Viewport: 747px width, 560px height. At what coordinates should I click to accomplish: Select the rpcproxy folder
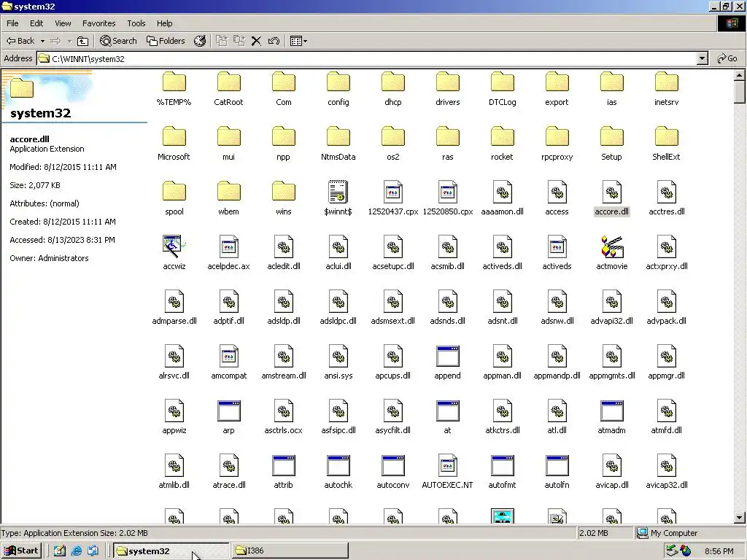[557, 144]
